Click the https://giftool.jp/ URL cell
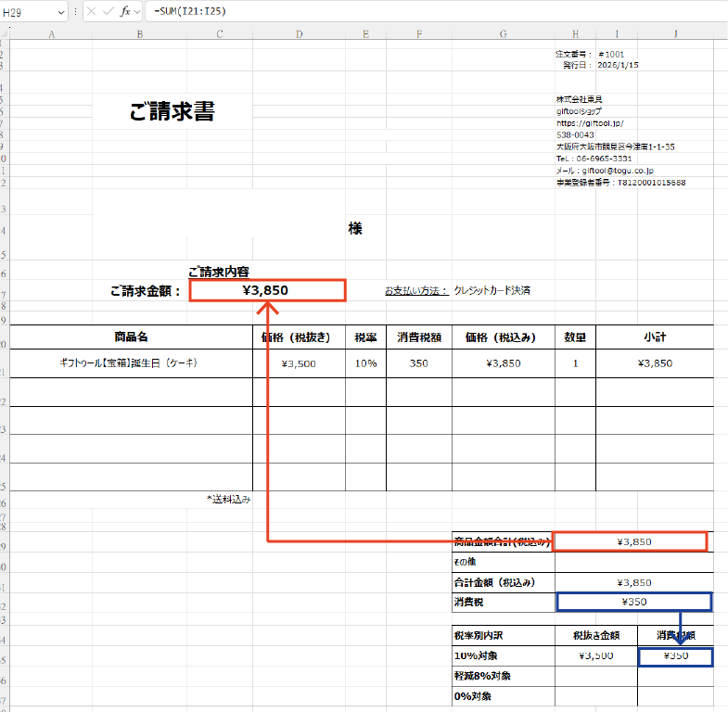728x712 pixels. [590, 122]
